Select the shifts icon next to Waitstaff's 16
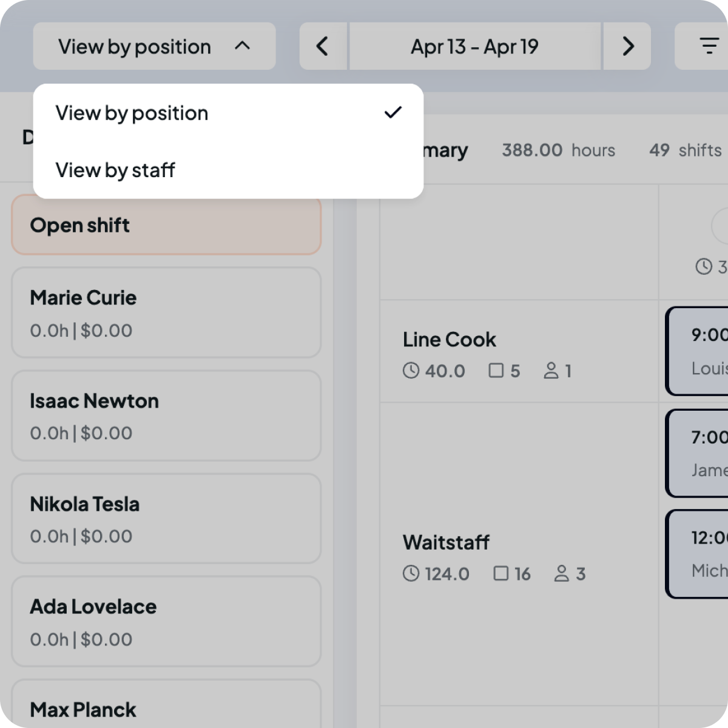 click(x=501, y=574)
